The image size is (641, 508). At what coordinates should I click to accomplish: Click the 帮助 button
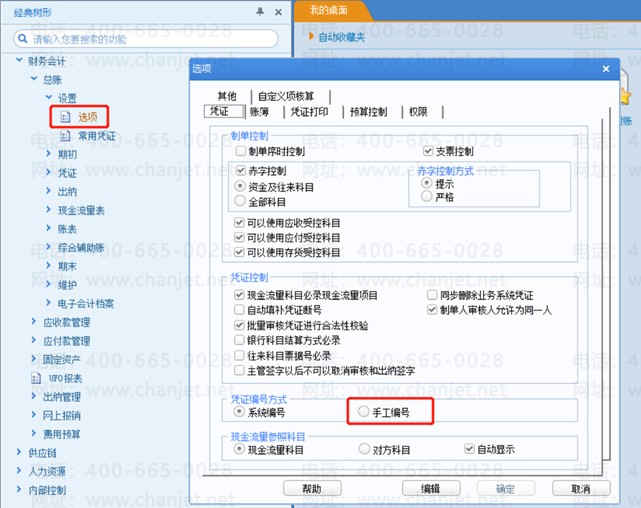pyautogui.click(x=312, y=488)
